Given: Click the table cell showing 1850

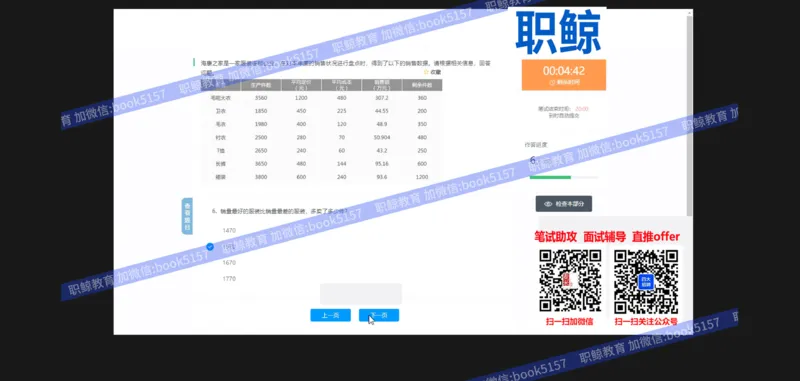Looking at the screenshot, I should coord(261,111).
